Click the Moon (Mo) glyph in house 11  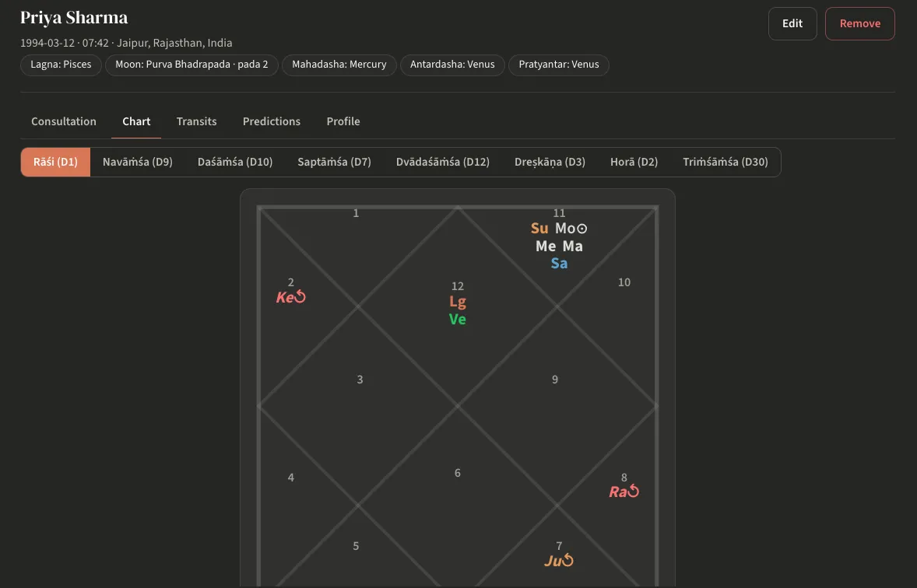pyautogui.click(x=571, y=229)
